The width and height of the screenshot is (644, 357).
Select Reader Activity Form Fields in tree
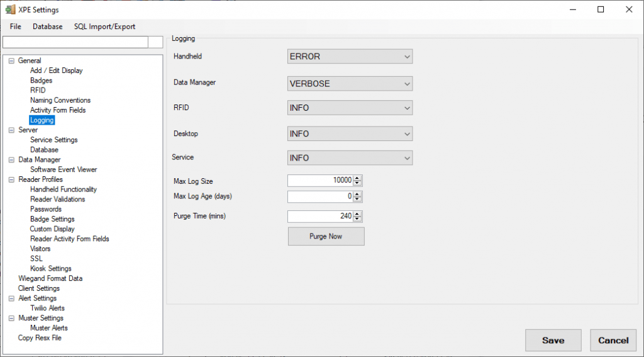point(69,239)
